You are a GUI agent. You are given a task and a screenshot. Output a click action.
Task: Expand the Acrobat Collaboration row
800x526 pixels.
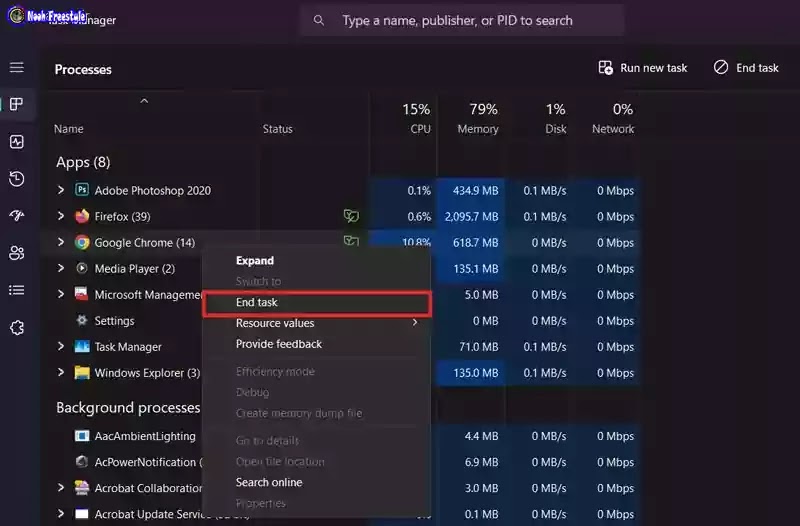(x=61, y=487)
